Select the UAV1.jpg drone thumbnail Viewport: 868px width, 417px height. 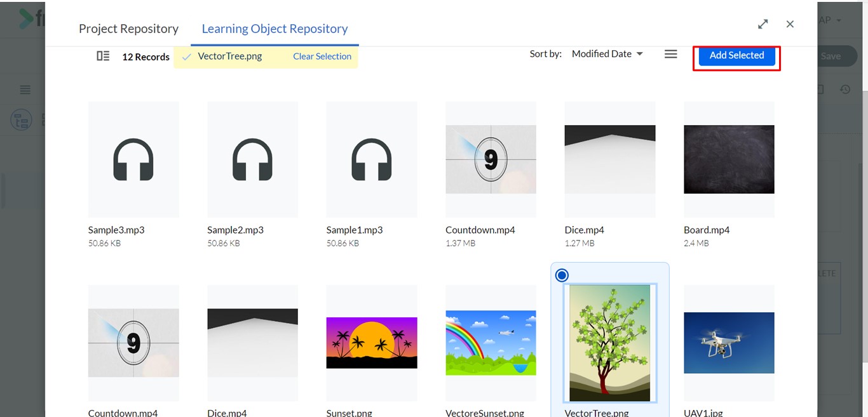point(729,343)
